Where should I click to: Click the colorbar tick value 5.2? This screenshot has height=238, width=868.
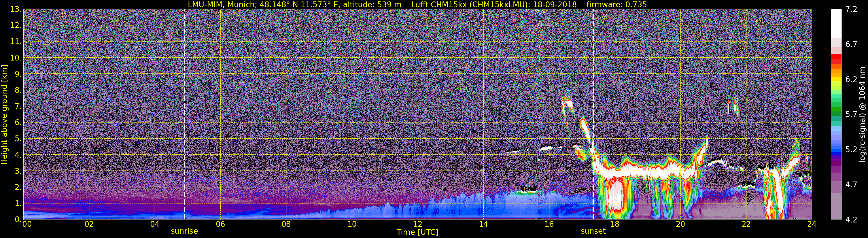tap(851, 149)
